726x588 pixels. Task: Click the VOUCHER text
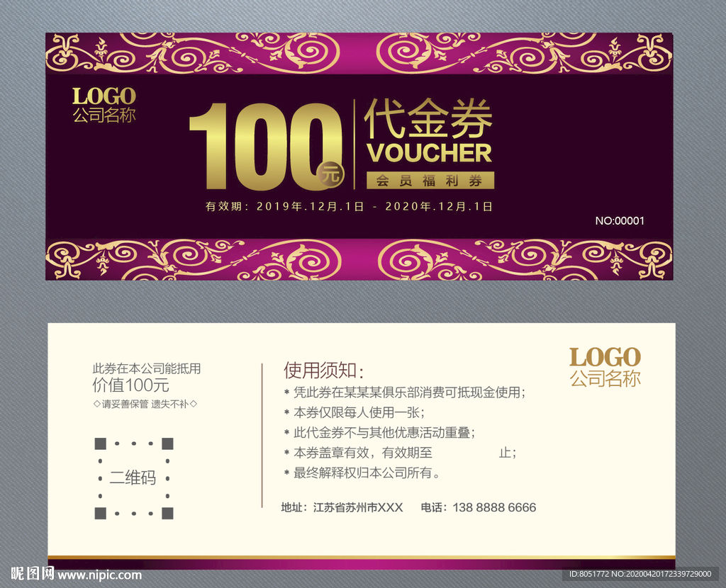(429, 154)
